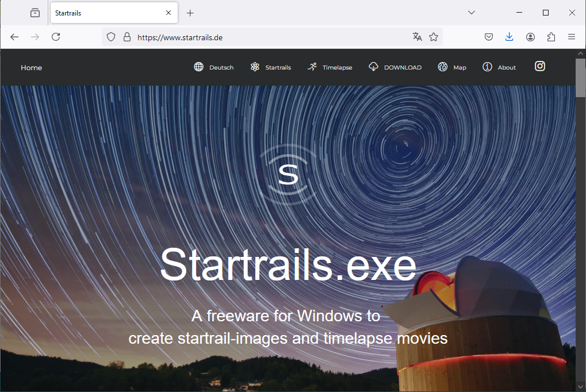Click 'create startrail-images and timelapse movies' text

288,339
